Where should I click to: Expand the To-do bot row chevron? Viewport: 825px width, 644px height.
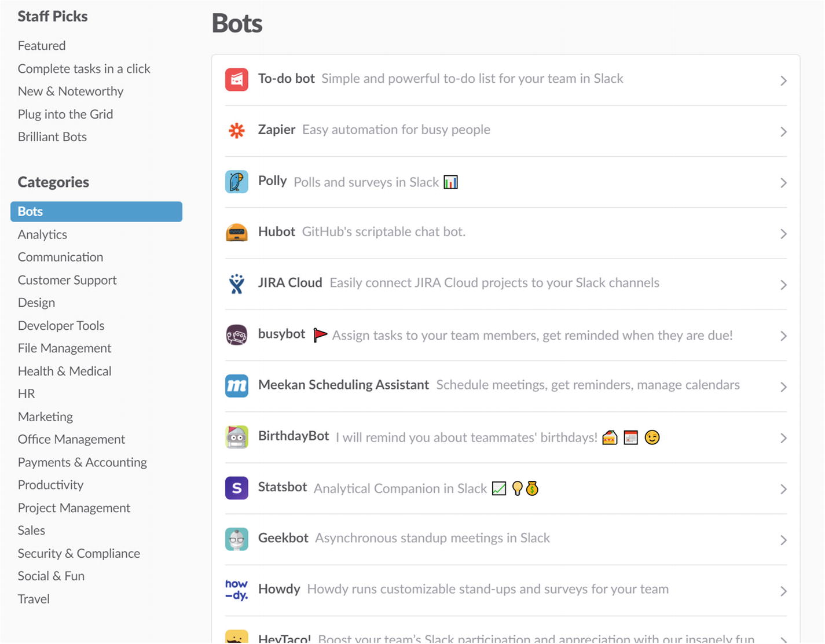click(x=783, y=80)
